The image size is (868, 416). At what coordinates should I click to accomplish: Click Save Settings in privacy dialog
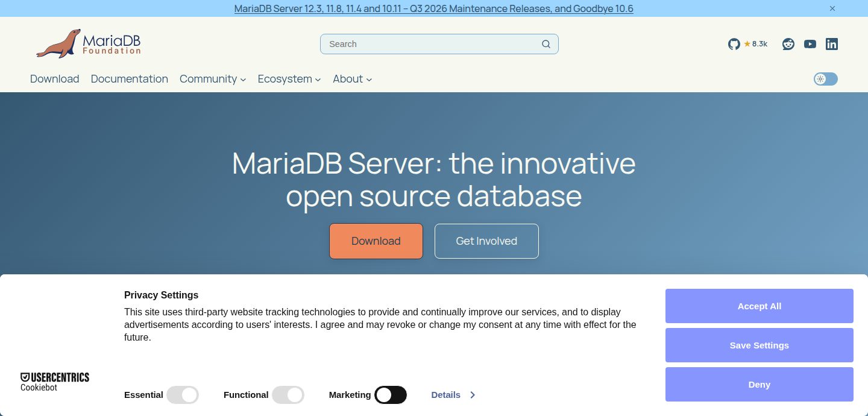[759, 345]
